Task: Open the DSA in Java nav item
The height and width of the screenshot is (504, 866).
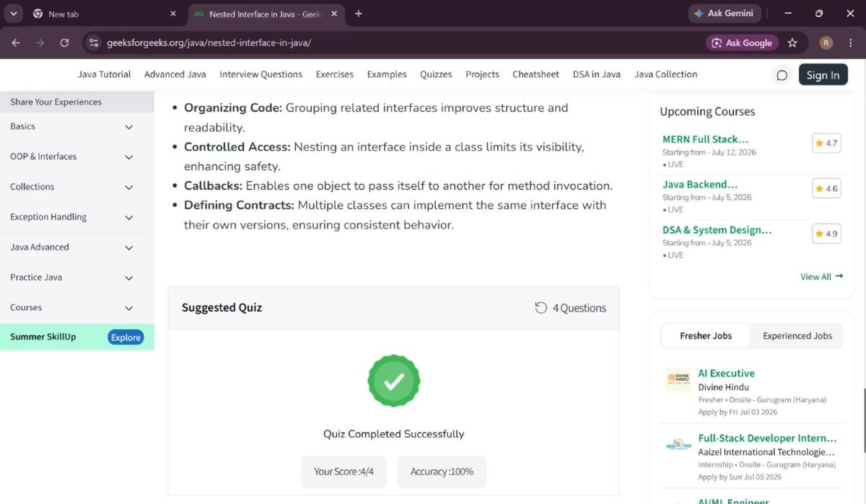Action: (596, 74)
